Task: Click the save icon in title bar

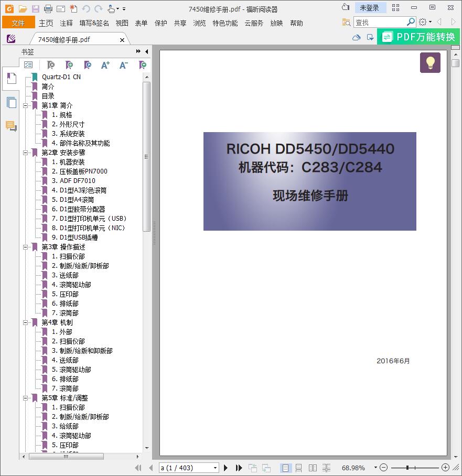Action: (x=36, y=9)
